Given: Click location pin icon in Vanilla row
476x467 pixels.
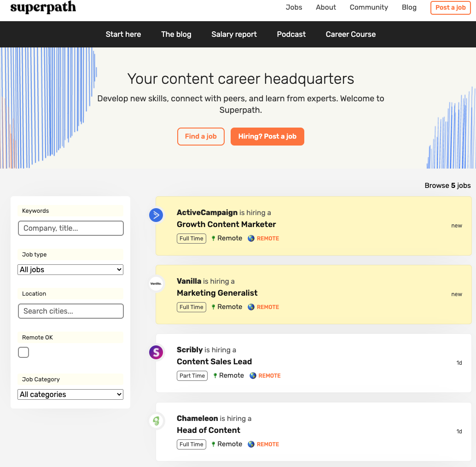Looking at the screenshot, I should click(214, 307).
